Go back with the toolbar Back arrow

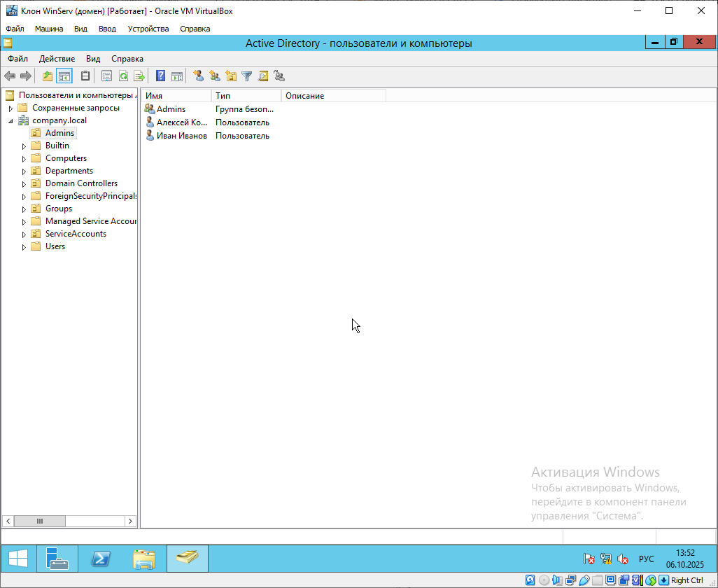10,76
